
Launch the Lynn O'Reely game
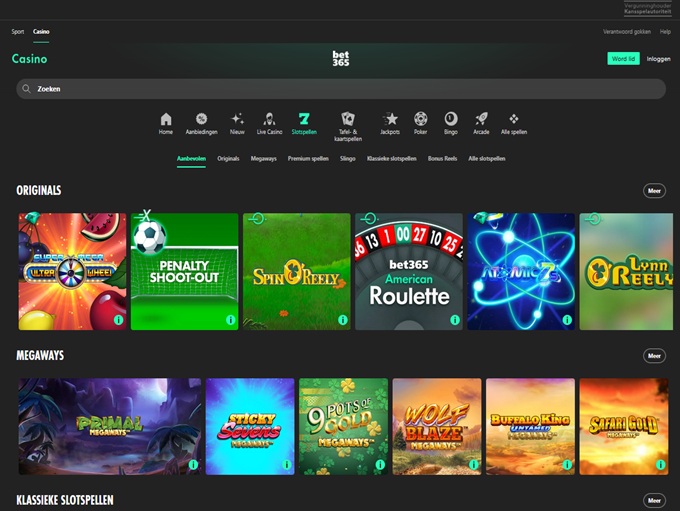coord(626,272)
